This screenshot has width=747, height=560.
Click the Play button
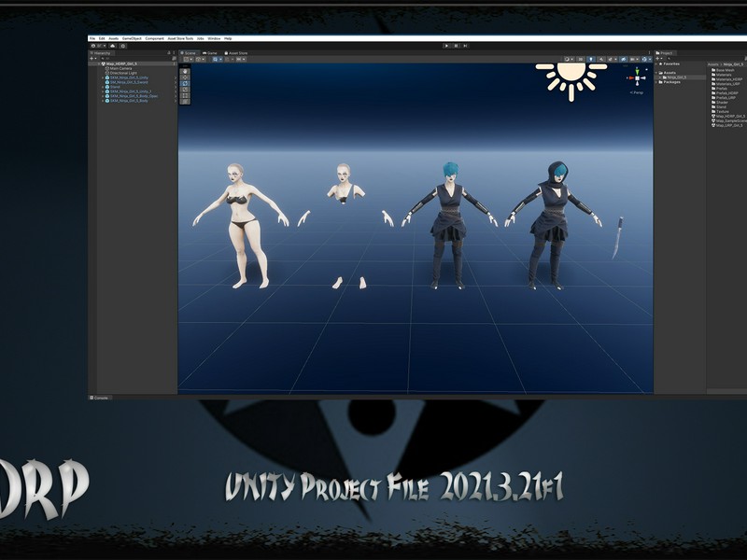[446, 46]
